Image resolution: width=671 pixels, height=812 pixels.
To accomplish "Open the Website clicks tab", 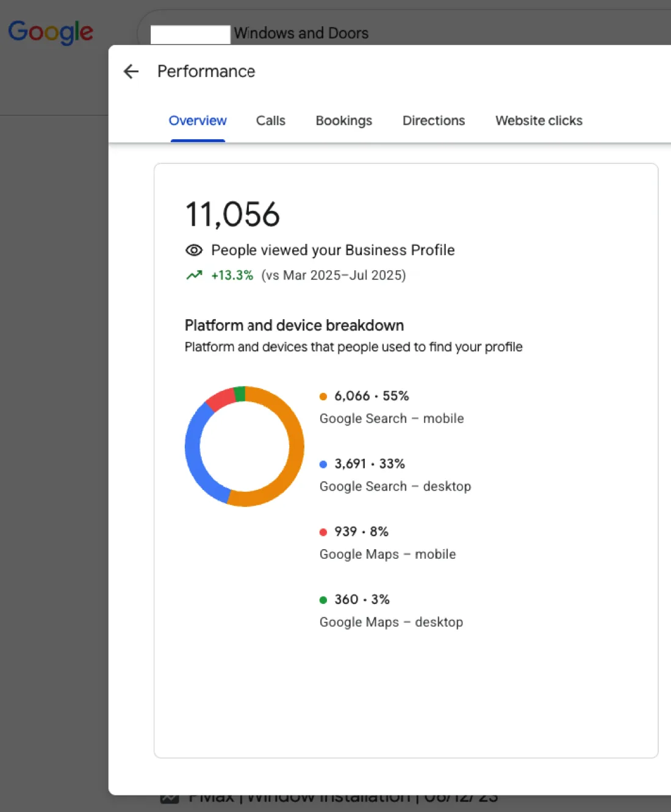I will click(x=539, y=121).
